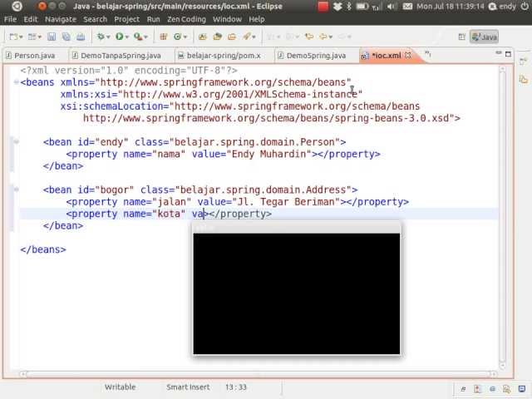Click the Back navigation arrow icon
Image resolution: width=532 pixels, height=399 pixels.
323,37
